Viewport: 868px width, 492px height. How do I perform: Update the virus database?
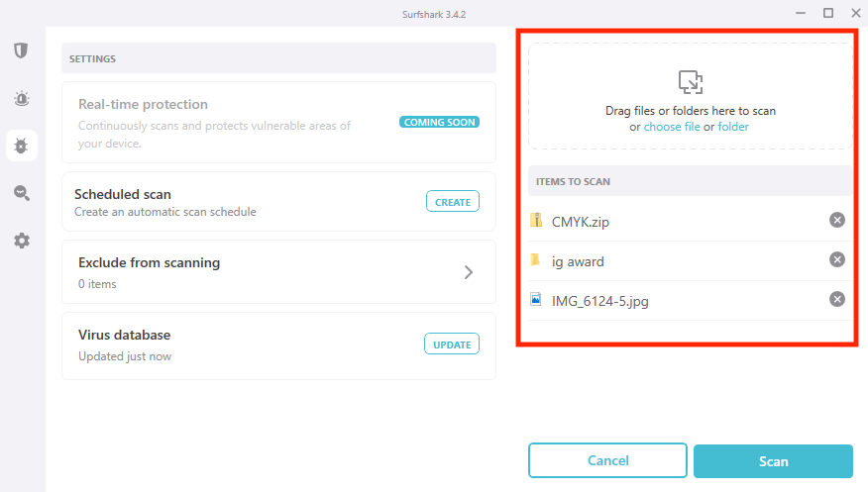pos(452,344)
